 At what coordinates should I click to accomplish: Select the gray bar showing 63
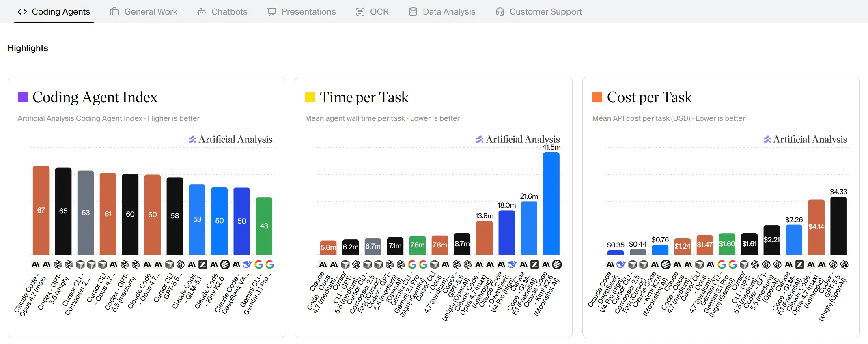86,213
